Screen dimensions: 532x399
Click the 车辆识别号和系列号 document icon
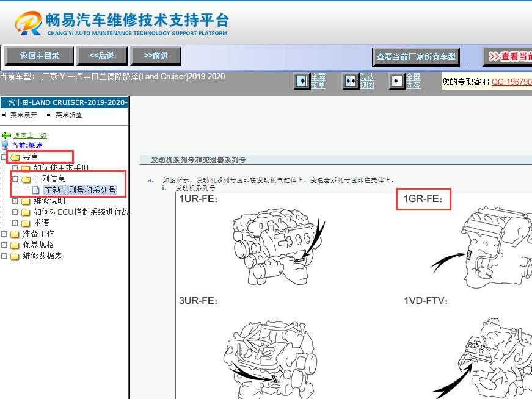[35, 190]
